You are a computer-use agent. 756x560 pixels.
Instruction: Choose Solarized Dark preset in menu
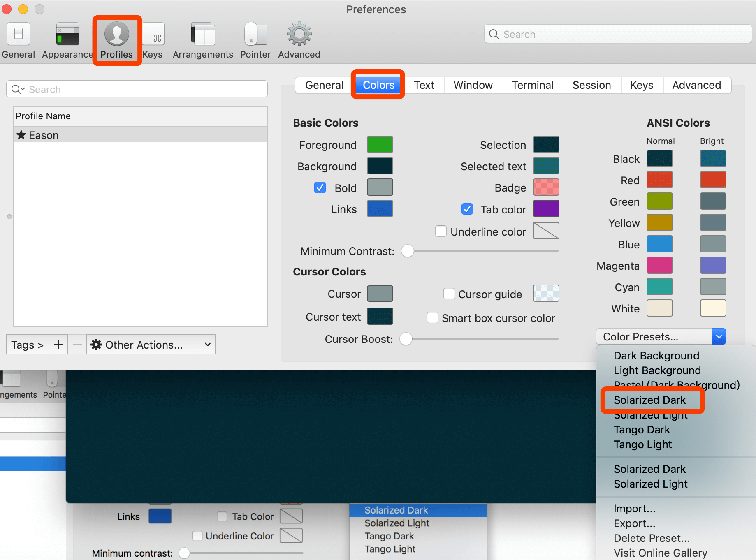(x=649, y=400)
